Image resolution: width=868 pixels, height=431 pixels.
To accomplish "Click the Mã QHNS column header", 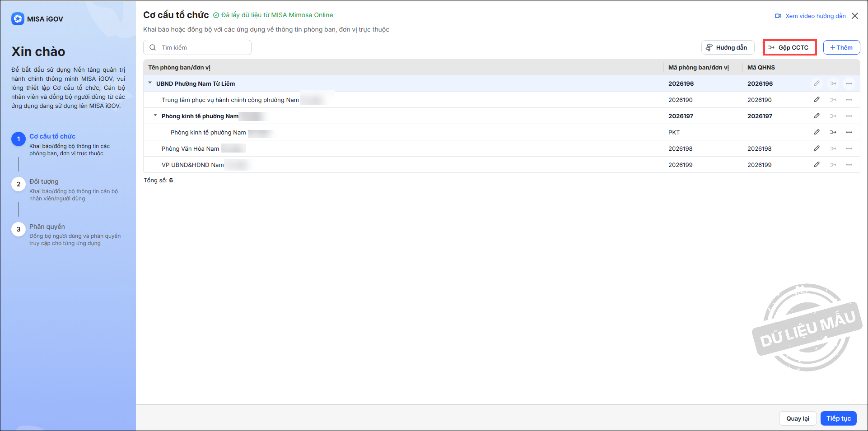I will [761, 67].
